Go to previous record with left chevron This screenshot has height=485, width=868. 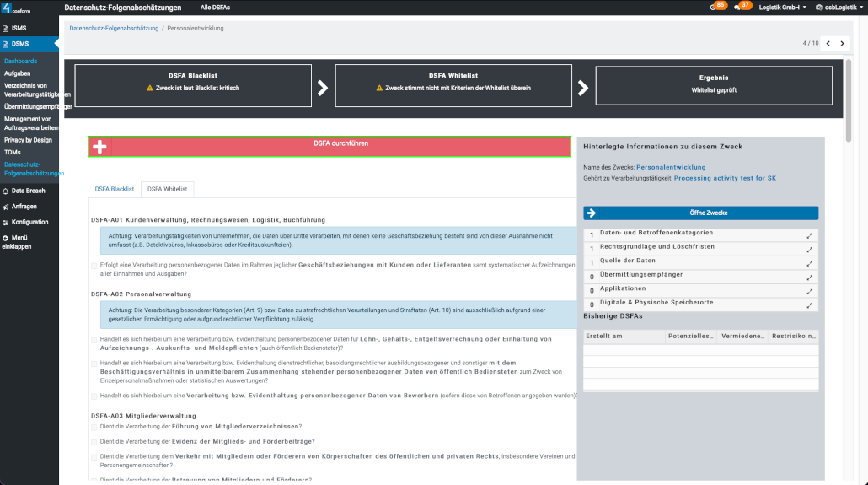coord(828,43)
